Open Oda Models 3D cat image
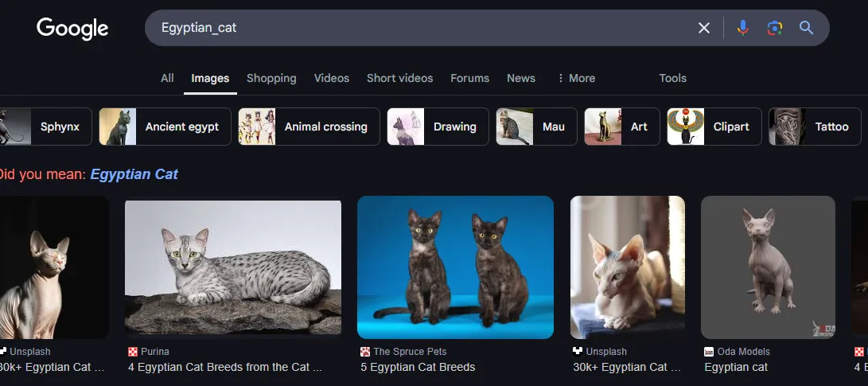Viewport: 868px width, 386px height. [x=768, y=267]
